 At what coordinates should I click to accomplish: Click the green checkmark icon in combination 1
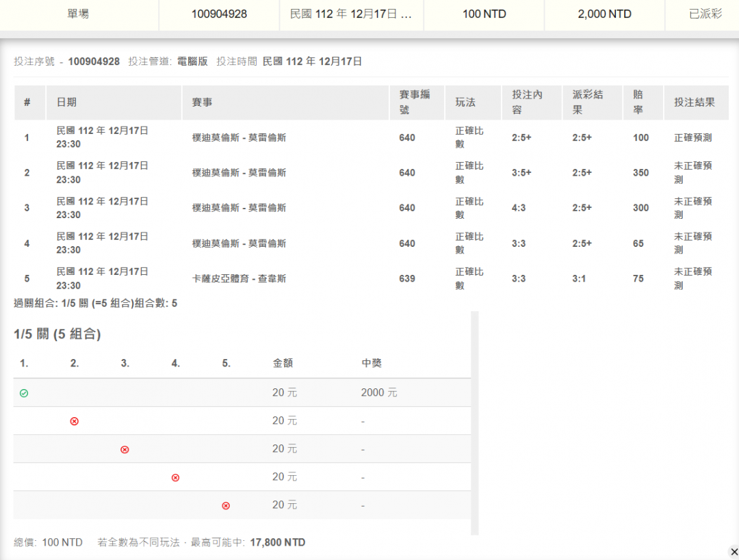pyautogui.click(x=24, y=393)
